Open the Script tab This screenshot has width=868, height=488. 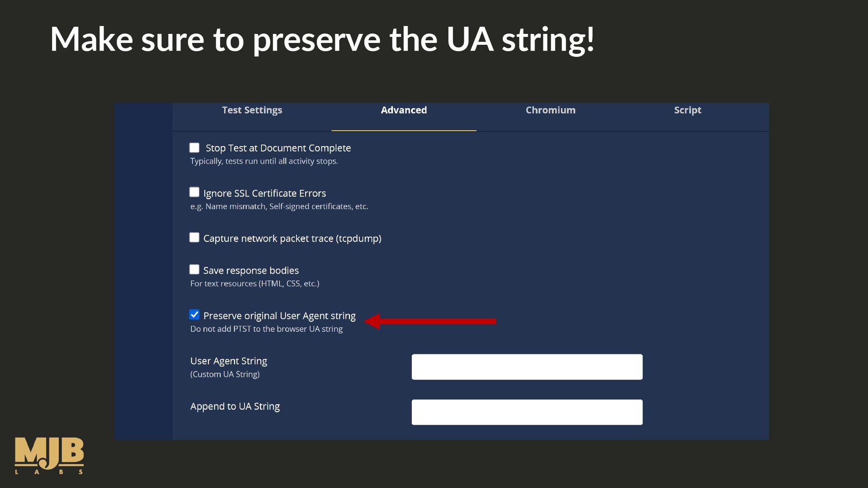(687, 110)
